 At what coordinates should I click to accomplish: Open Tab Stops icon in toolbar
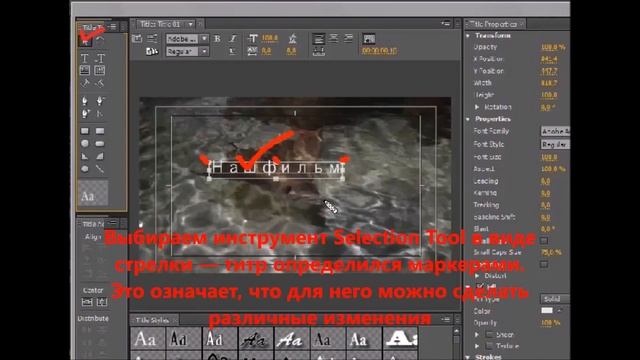click(x=319, y=51)
